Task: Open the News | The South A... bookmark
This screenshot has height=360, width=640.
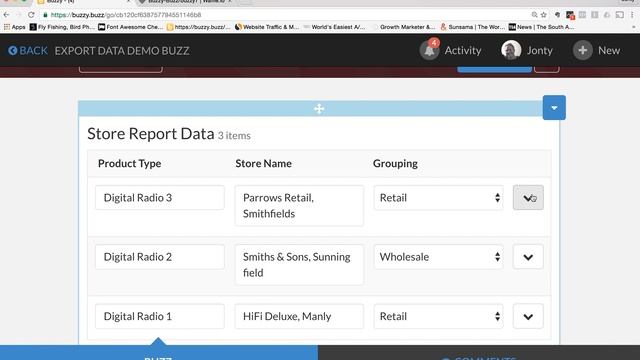Action: [x=542, y=27]
